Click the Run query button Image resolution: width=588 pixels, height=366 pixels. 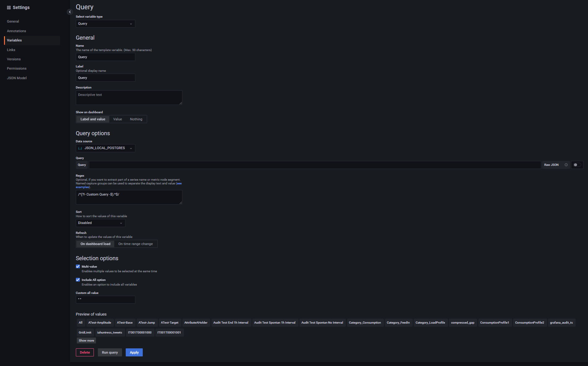tap(110, 352)
